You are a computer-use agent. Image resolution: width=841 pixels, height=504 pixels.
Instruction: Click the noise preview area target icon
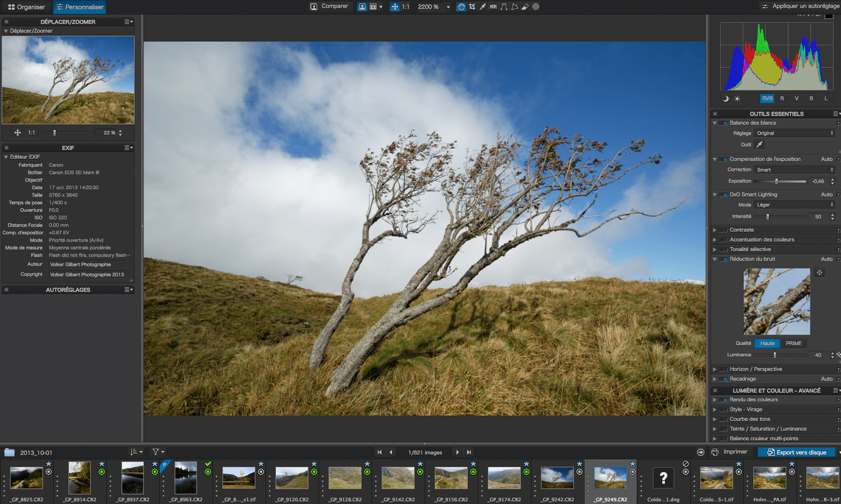(819, 272)
